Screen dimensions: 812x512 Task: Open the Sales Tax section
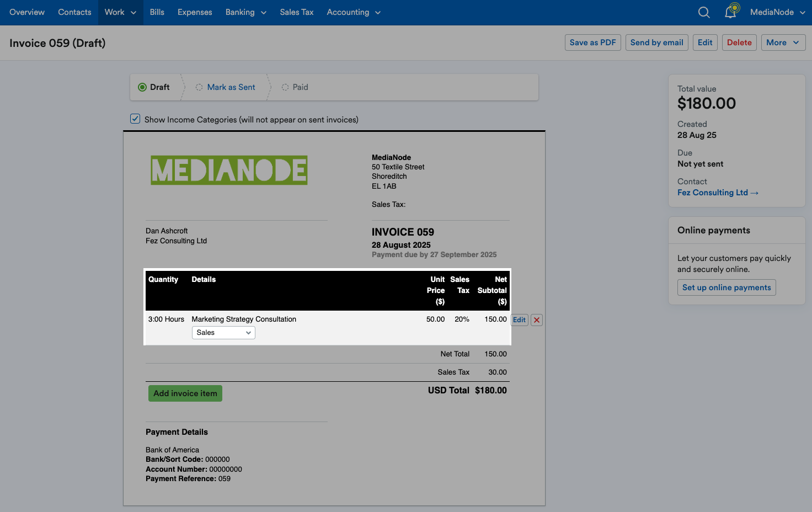tap(297, 12)
